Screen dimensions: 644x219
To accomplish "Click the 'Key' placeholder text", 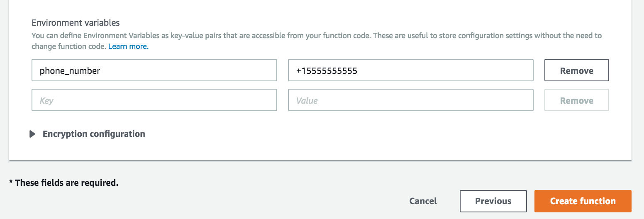I will point(46,100).
